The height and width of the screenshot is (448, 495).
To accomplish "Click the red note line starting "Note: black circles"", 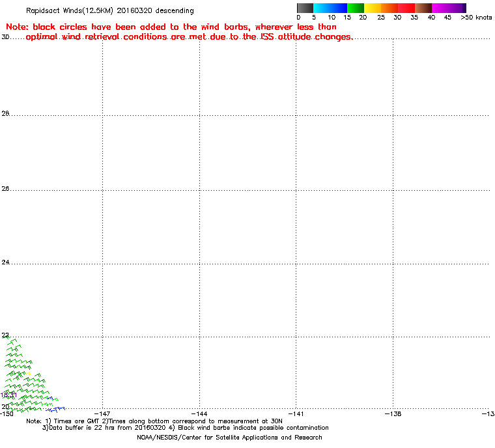I will (171, 27).
